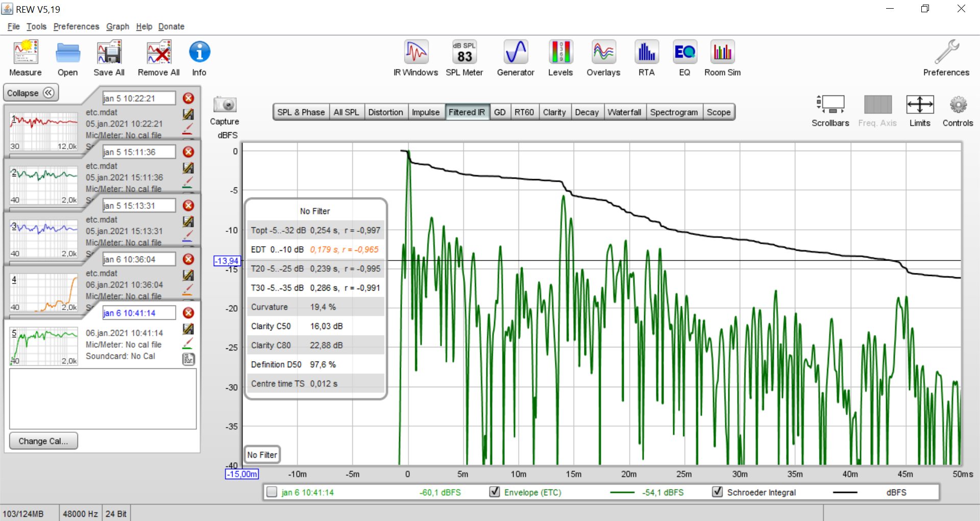Click the No Filter button on graph
This screenshot has height=521, width=980.
pos(262,455)
